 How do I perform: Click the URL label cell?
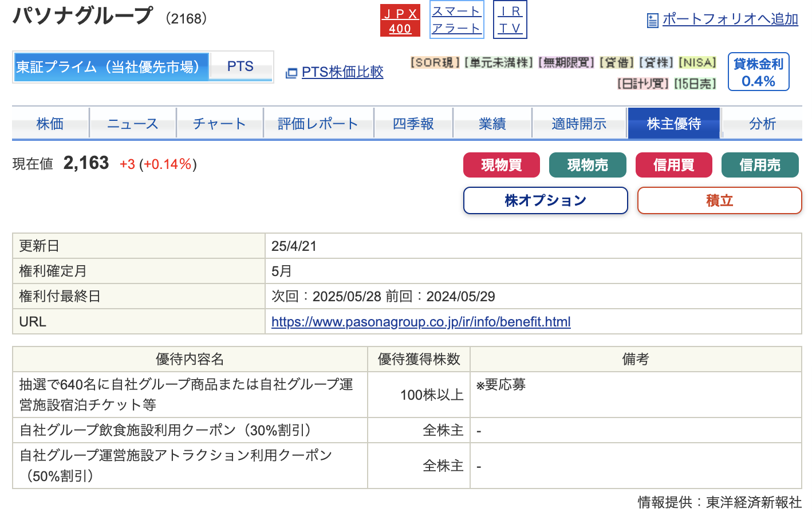coord(139,322)
